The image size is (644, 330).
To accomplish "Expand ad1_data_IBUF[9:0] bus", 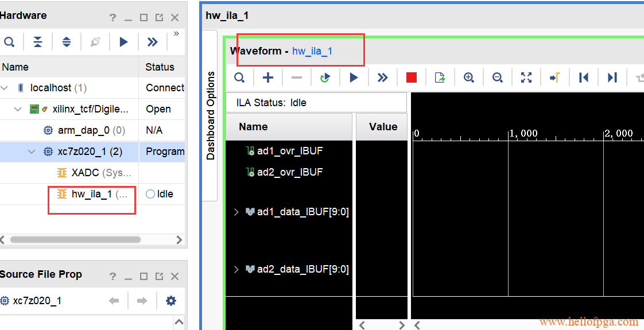I will pyautogui.click(x=236, y=212).
